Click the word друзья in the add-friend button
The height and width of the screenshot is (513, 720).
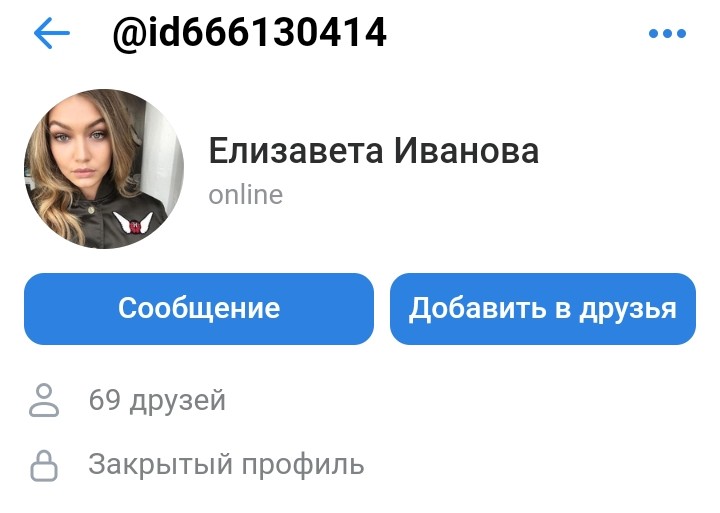click(x=628, y=309)
